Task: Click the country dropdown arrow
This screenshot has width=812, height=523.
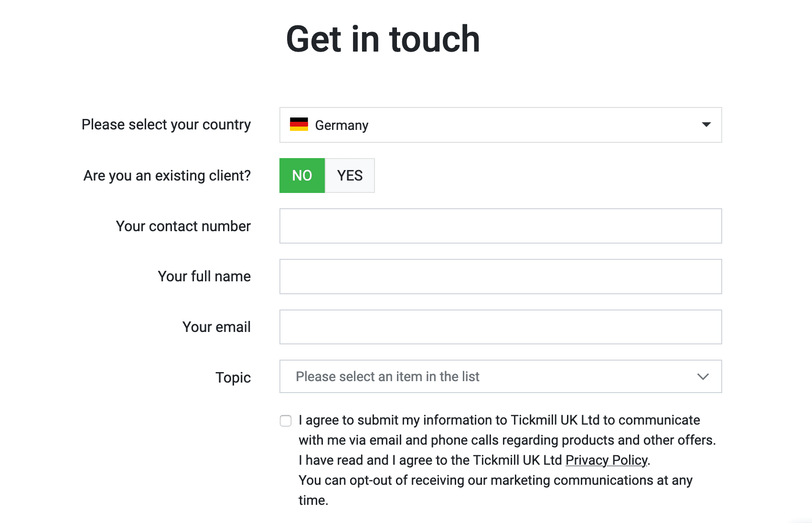Action: tap(706, 125)
